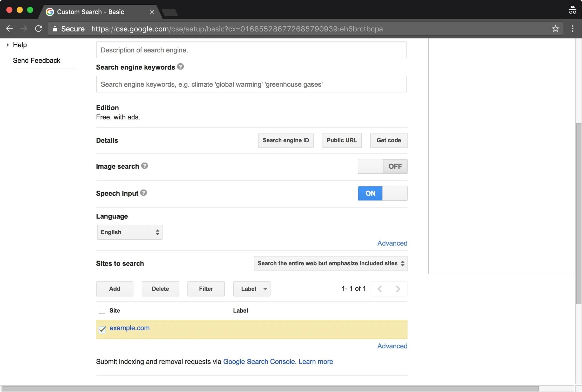
Task: Click Send Feedback in the sidebar
Action: [x=37, y=60]
